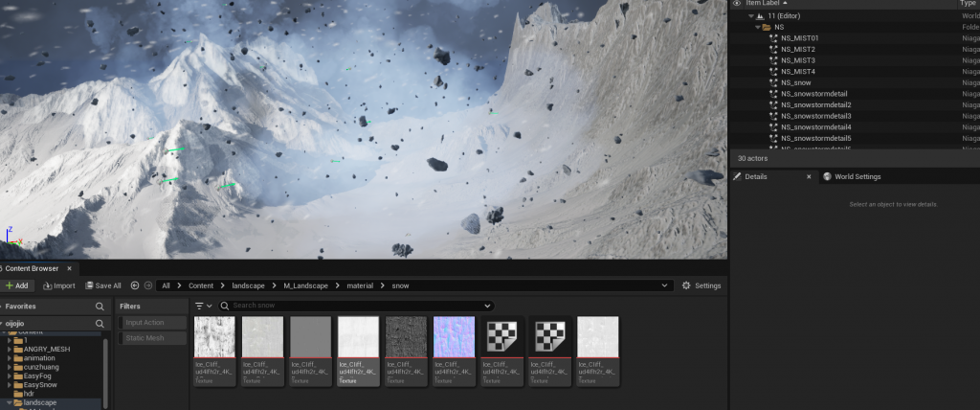Expand the ANGRY_MESH folder in tree

point(9,350)
